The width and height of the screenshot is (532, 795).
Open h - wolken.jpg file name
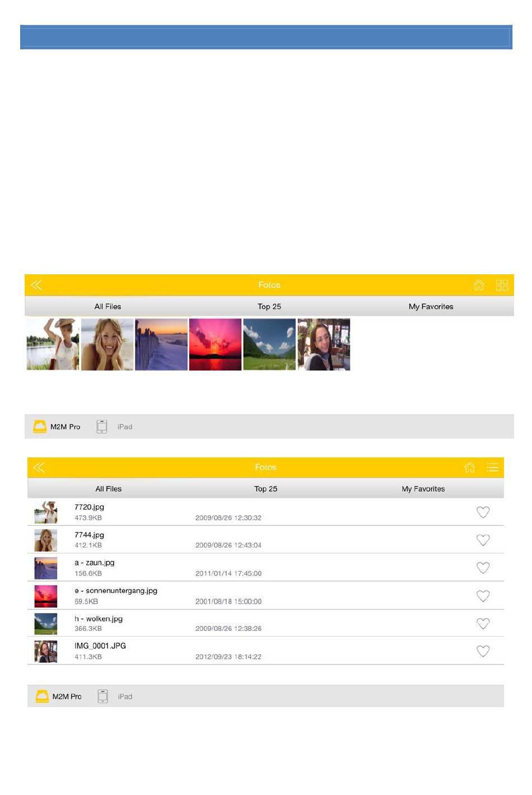[x=99, y=619]
